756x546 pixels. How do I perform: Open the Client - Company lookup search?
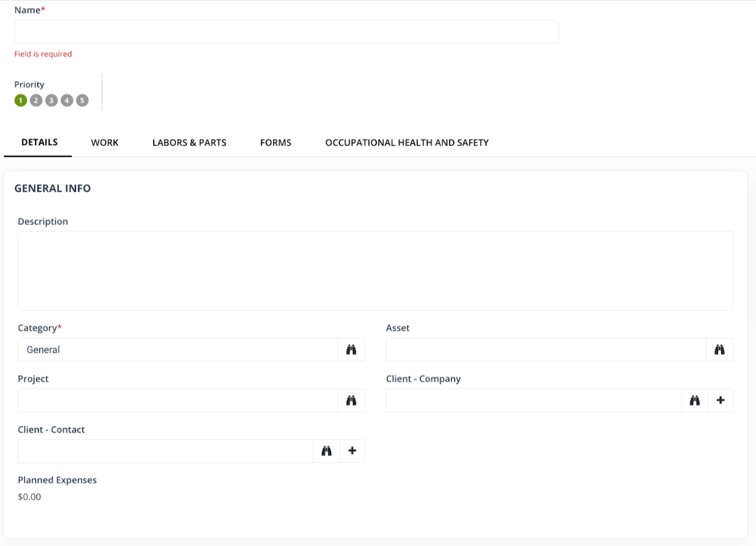coord(694,400)
